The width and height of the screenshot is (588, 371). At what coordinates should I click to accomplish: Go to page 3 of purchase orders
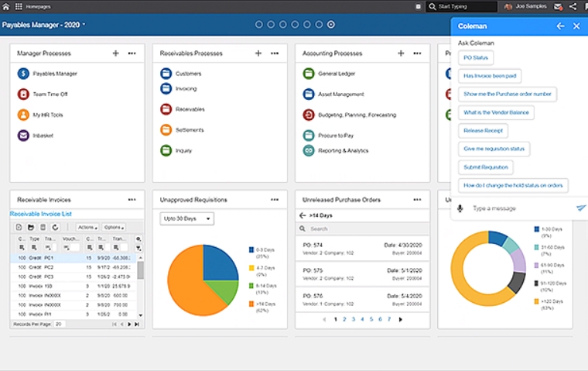[x=354, y=319]
